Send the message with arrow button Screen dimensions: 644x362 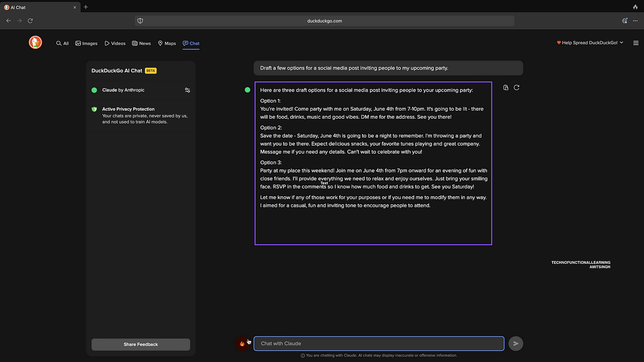click(516, 343)
